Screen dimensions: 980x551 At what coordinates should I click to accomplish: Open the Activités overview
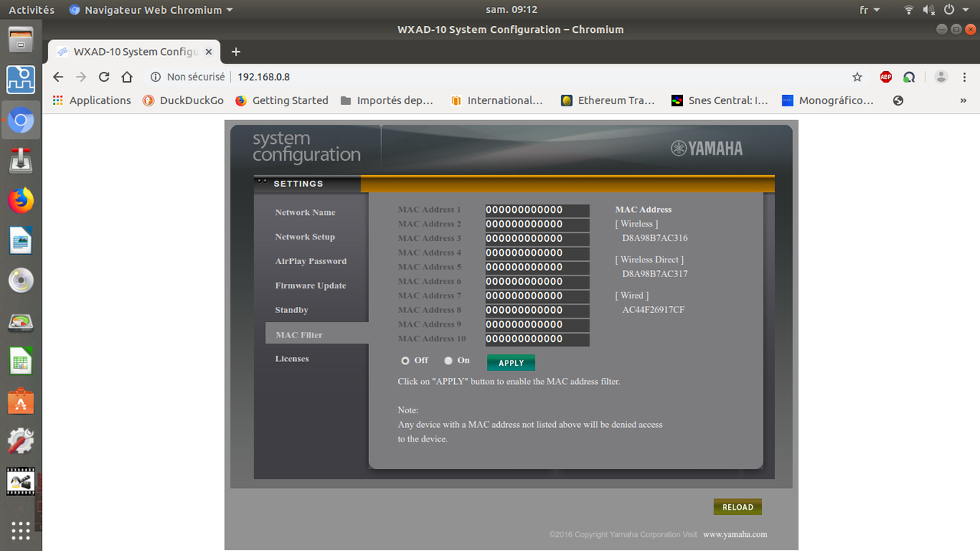click(x=31, y=10)
